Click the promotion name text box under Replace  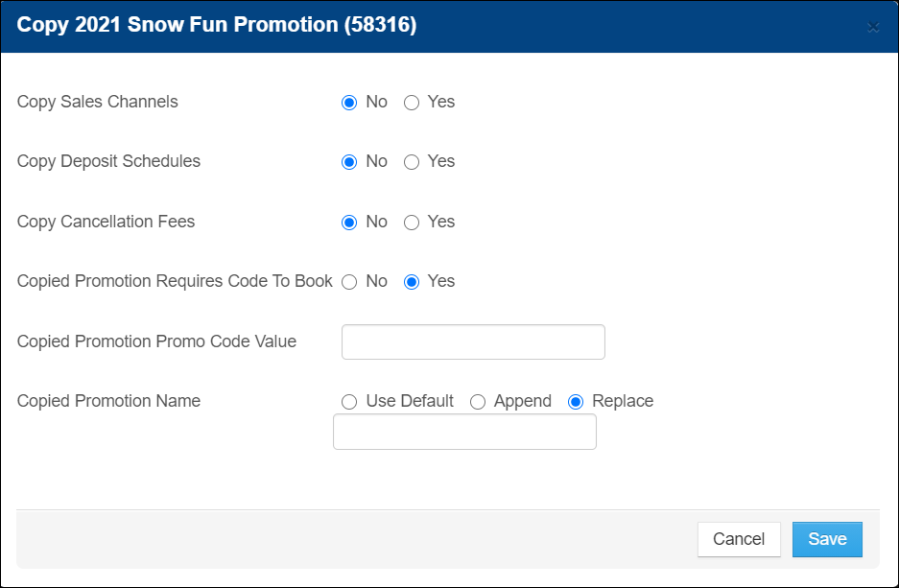464,433
